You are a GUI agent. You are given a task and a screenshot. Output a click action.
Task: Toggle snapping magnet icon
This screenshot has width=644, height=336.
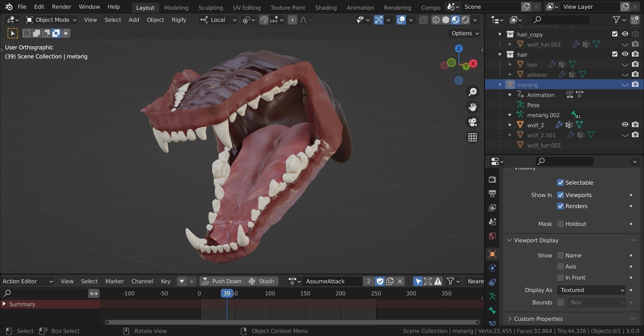coord(264,20)
